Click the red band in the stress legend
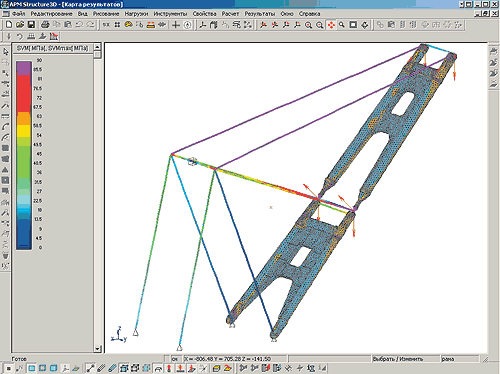The height and width of the screenshot is (374, 500). click(24, 93)
